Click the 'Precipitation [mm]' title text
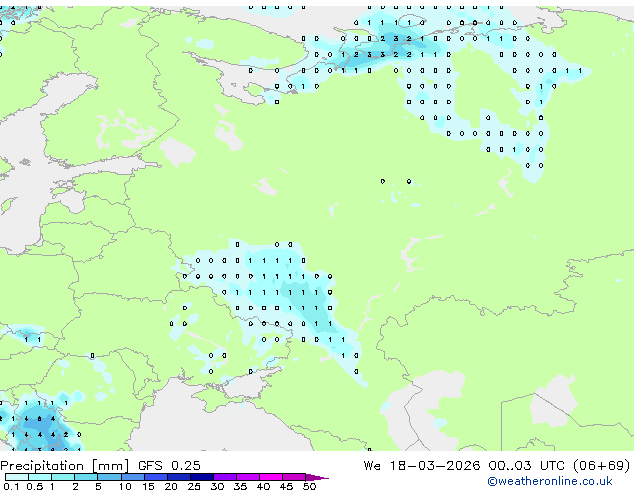This screenshot has width=634, height=490. tap(65, 466)
